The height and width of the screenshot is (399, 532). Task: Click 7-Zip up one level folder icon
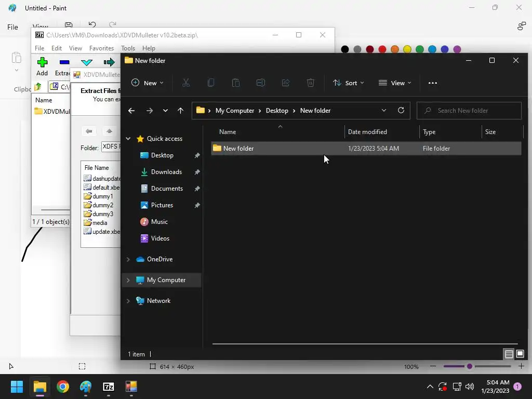point(38,87)
